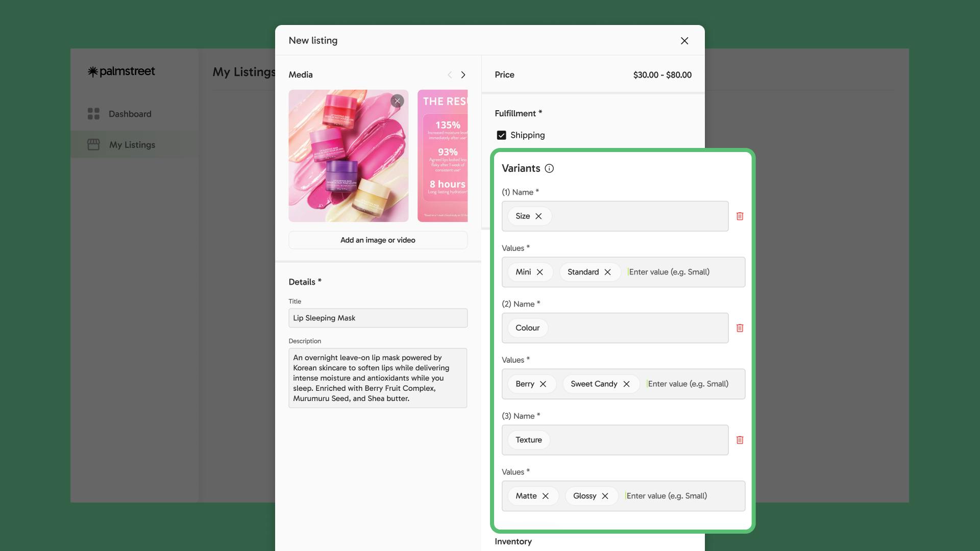Remove the Berry value
The height and width of the screenshot is (551, 980).
coord(543,384)
